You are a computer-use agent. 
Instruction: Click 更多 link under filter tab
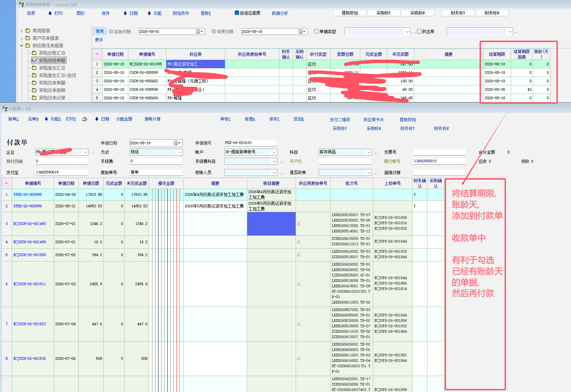point(99,40)
